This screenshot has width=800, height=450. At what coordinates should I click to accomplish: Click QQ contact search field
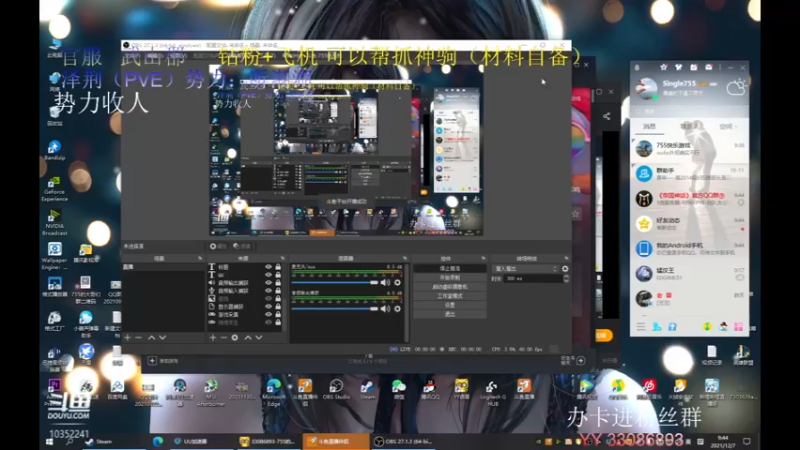click(689, 111)
